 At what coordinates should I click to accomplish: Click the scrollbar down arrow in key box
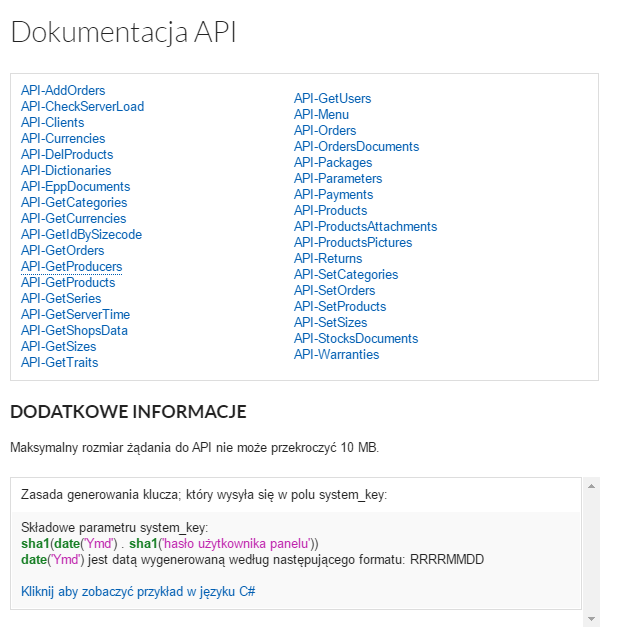tap(591, 619)
